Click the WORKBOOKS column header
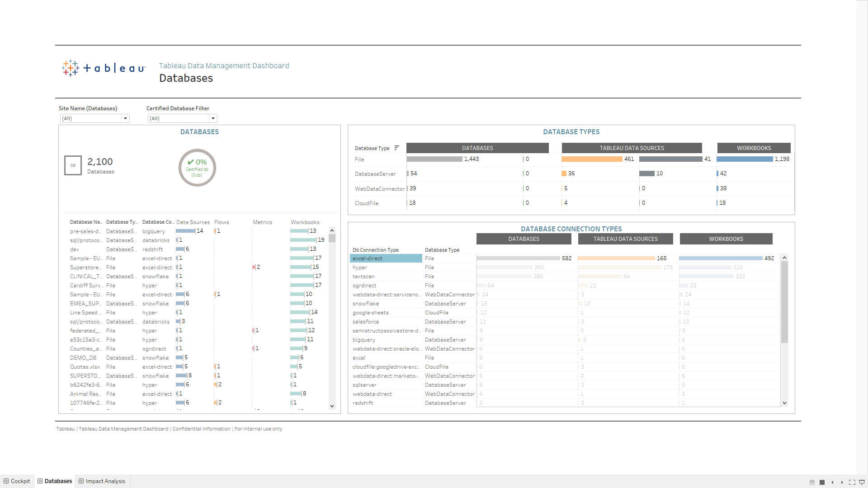The width and height of the screenshot is (868, 488). point(754,148)
